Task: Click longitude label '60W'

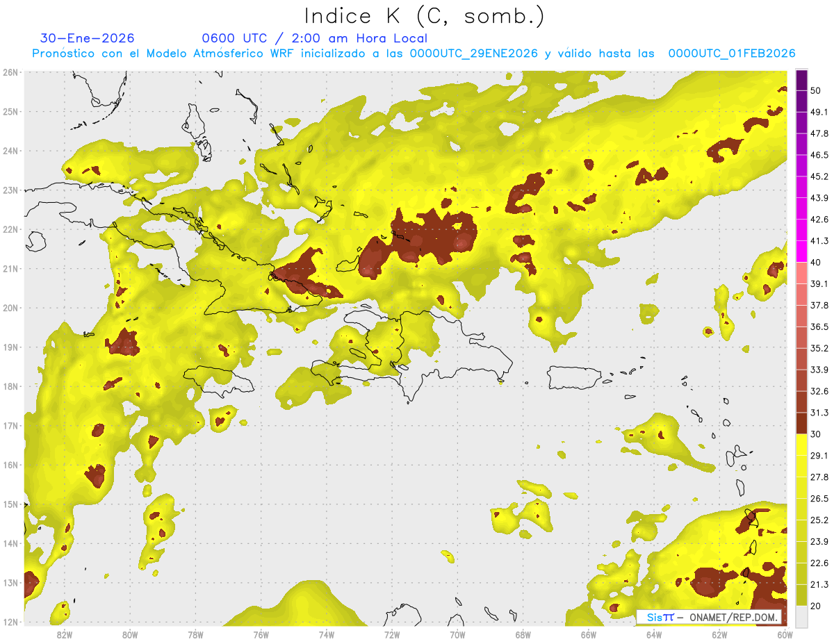Action: pyautogui.click(x=785, y=634)
